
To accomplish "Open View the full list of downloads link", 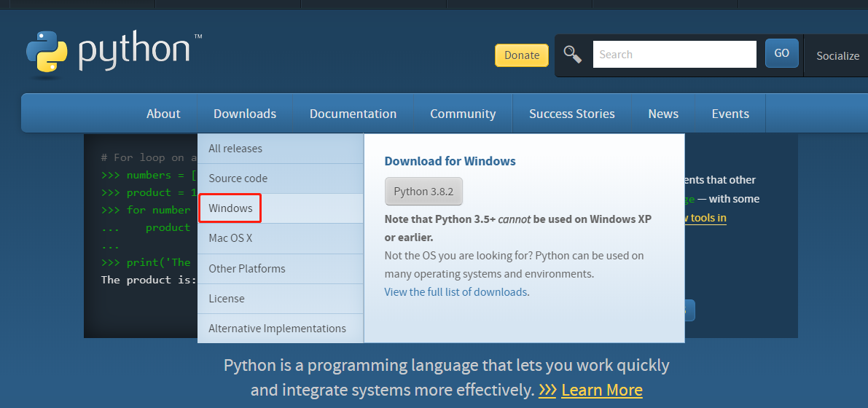I will click(x=455, y=291).
